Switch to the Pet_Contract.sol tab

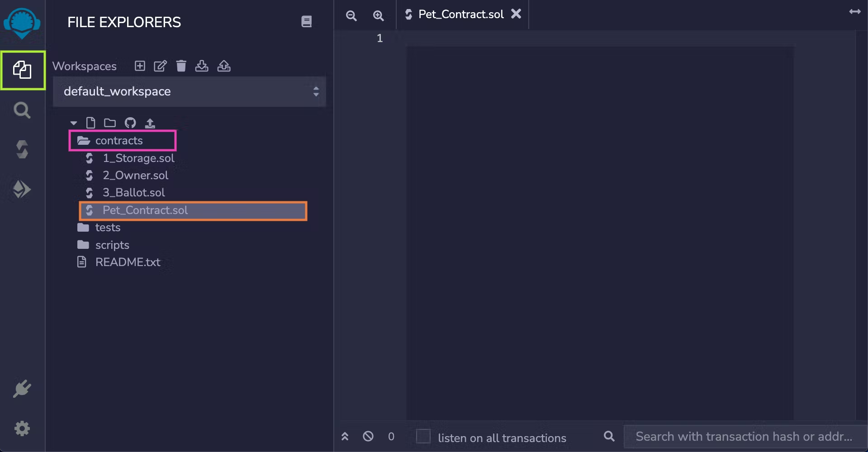click(x=460, y=14)
